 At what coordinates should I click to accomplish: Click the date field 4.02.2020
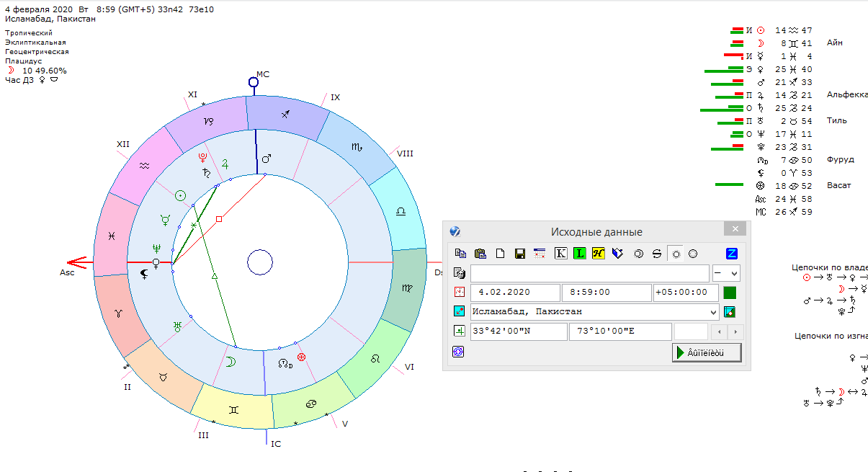514,293
